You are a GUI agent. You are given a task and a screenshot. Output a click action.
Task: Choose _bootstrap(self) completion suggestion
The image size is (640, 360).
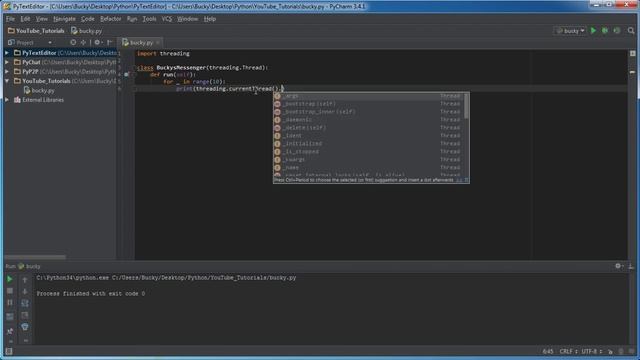tap(369, 104)
